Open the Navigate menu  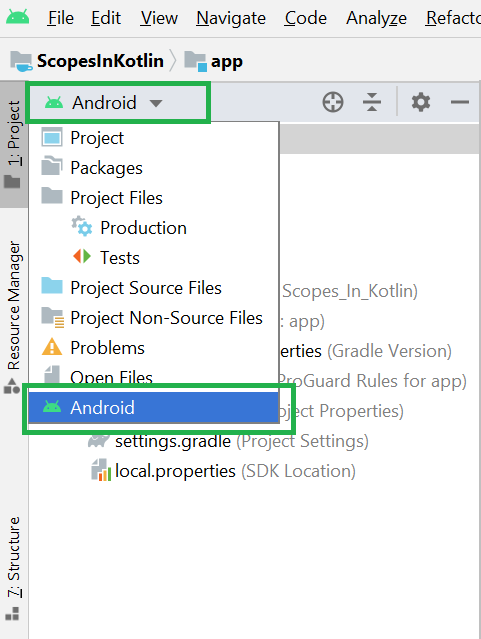(x=231, y=18)
